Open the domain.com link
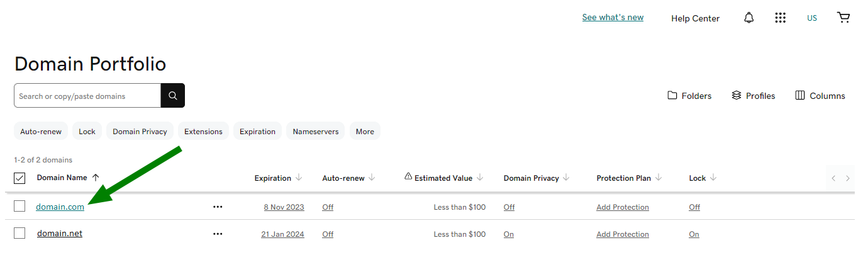This screenshot has width=868, height=274. [x=60, y=207]
